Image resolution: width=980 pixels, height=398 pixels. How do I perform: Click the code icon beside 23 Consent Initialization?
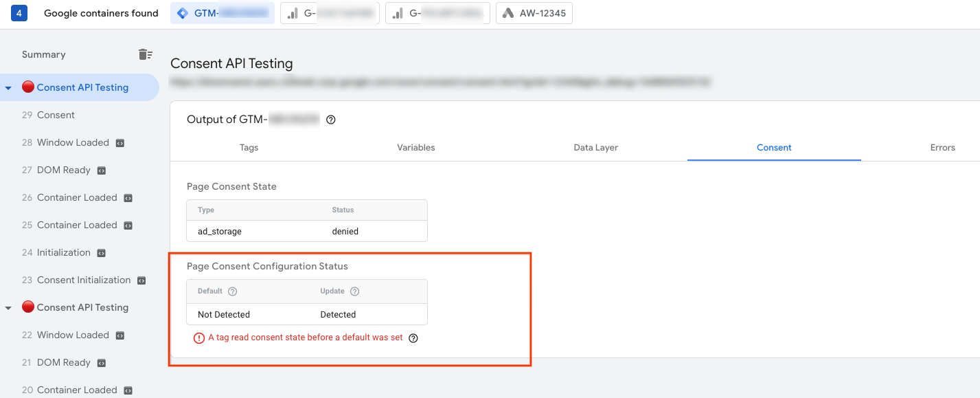[141, 280]
